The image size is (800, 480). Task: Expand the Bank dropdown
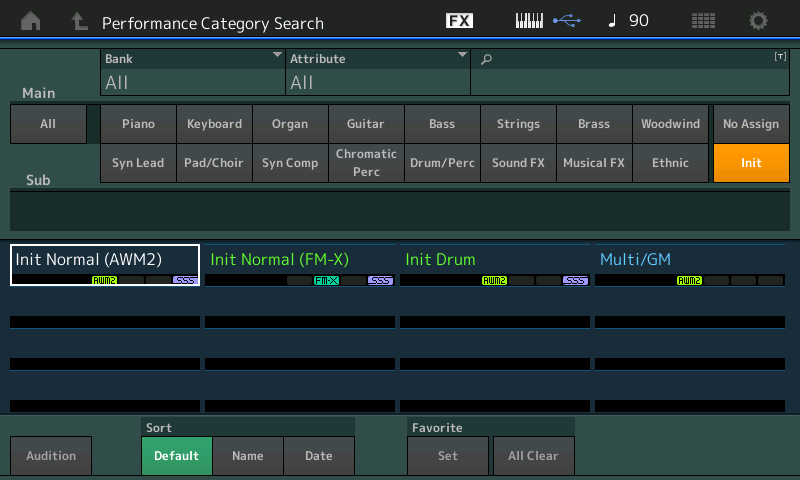pos(193,72)
